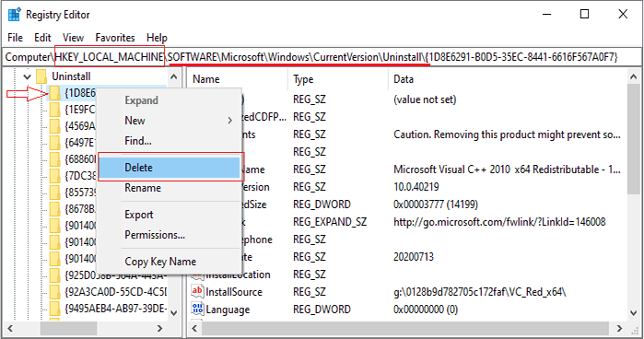Click folder icon of {85573 key
644x339 pixels.
click(54, 193)
